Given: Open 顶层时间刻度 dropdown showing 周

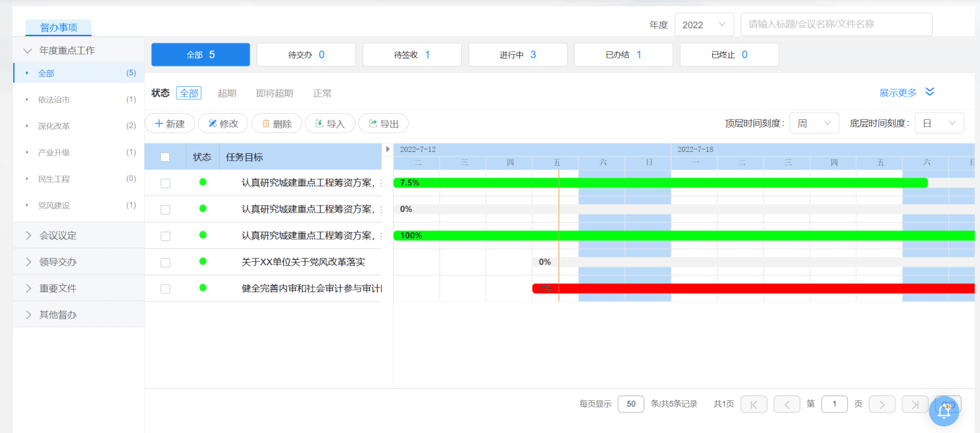Looking at the screenshot, I should pos(814,123).
